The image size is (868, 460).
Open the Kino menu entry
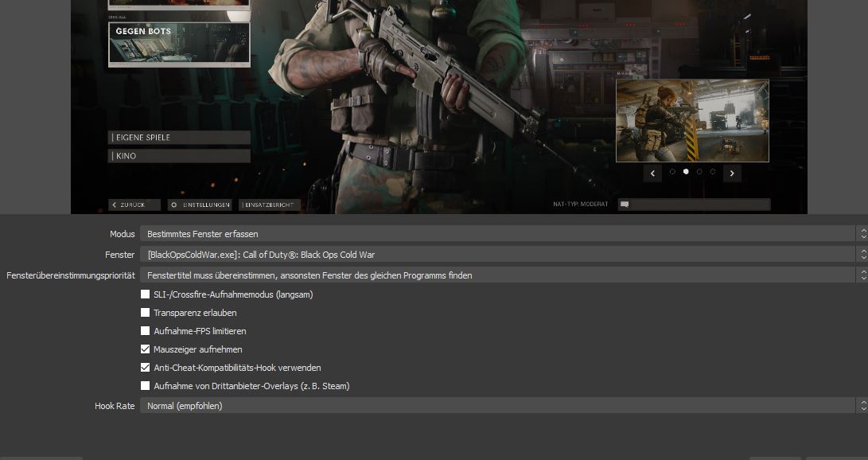179,156
